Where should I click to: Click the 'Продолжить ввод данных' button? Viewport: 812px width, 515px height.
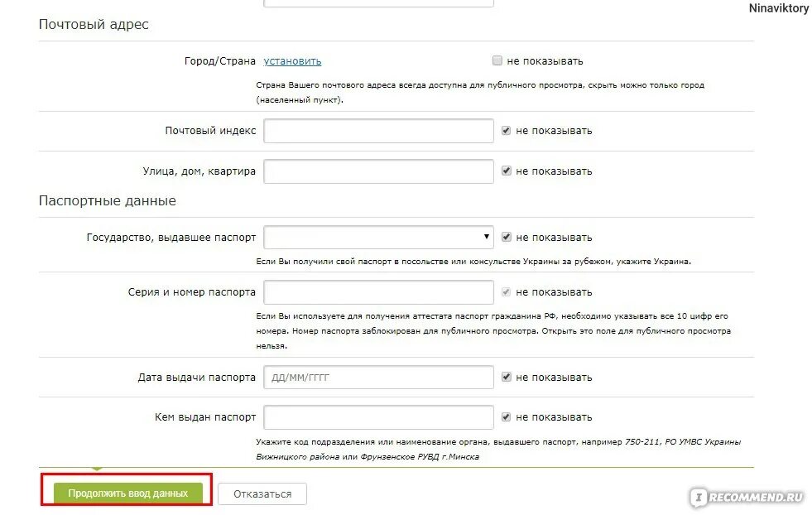(x=128, y=493)
